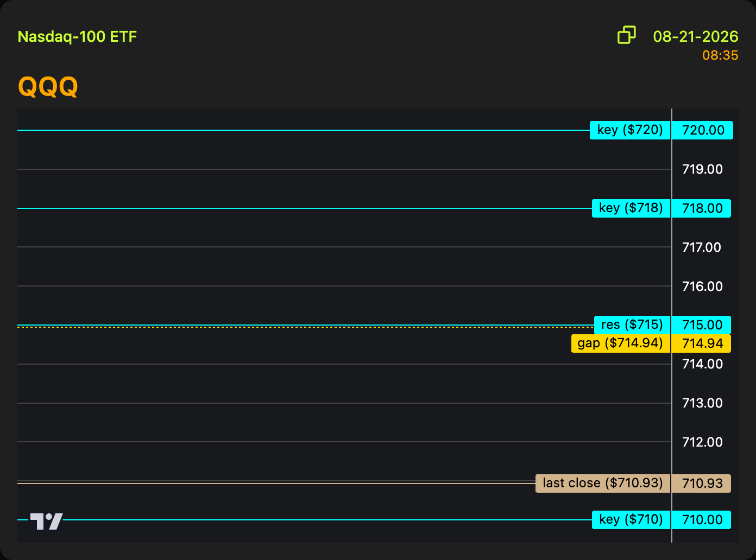
Task: Click the 'key ($710)' level label
Action: (631, 520)
